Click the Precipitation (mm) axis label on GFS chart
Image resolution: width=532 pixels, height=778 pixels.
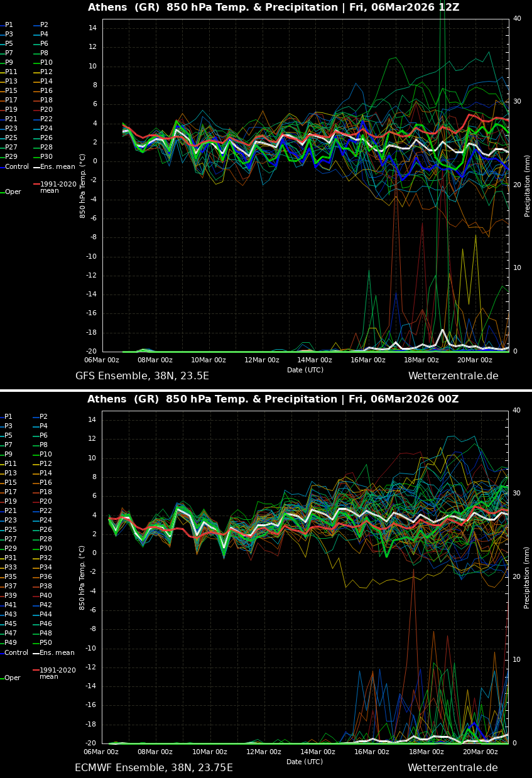point(528,186)
